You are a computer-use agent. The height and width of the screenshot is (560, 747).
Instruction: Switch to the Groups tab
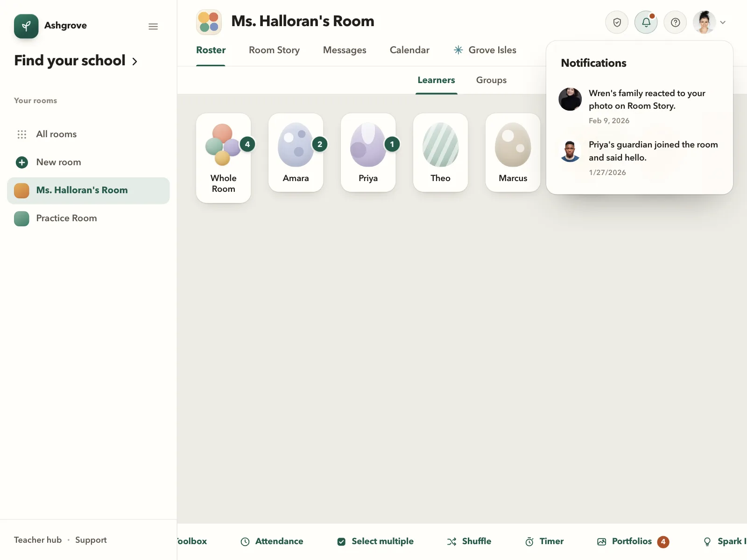(491, 80)
